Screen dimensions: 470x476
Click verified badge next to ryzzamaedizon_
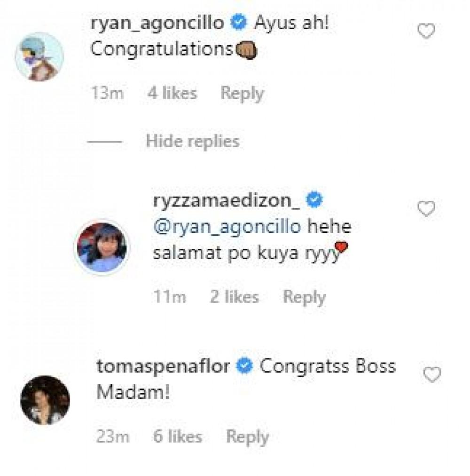pos(314,200)
